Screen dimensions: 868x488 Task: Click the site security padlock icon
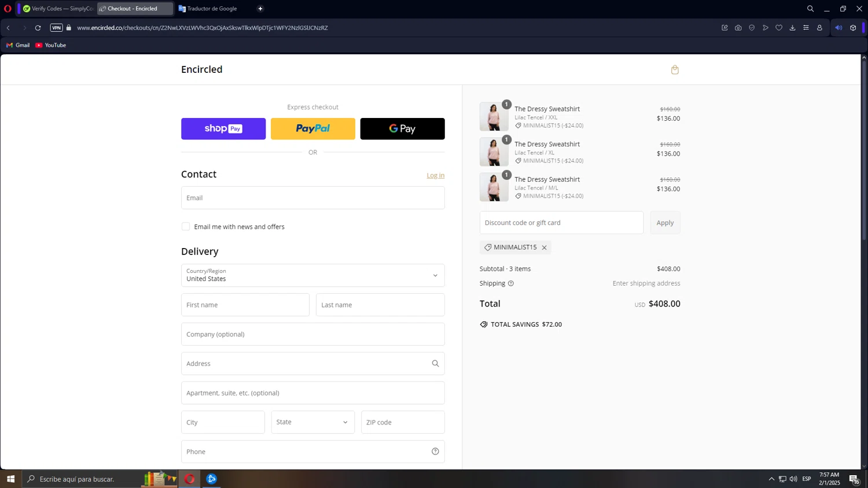(x=69, y=28)
